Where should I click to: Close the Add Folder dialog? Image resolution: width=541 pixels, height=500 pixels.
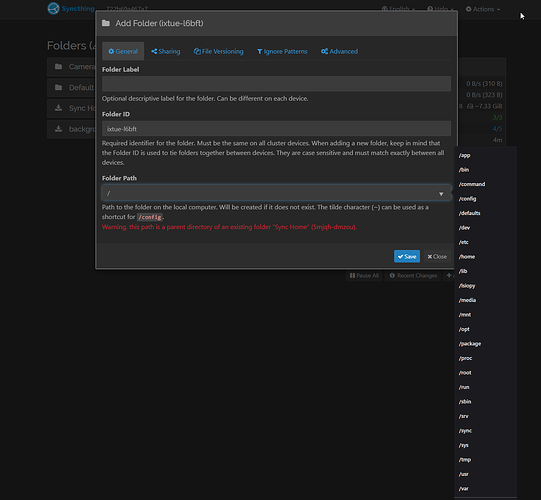[x=437, y=256]
